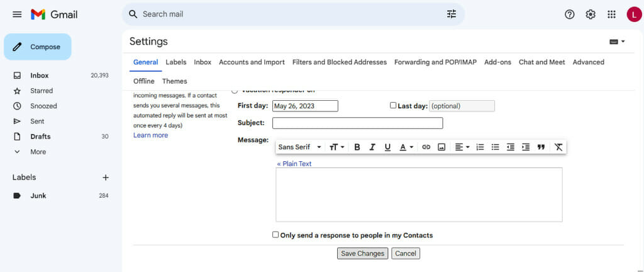Open the Offline tab
The width and height of the screenshot is (644, 272).
(x=144, y=81)
